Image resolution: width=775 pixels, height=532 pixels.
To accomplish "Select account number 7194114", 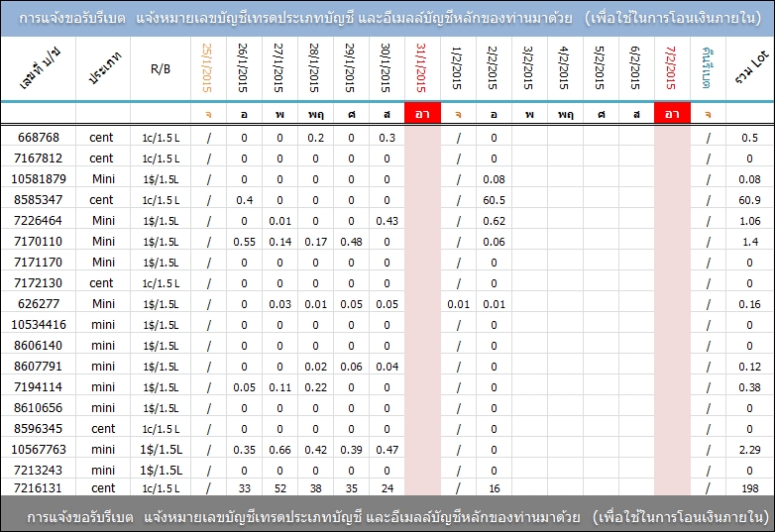I will (39, 386).
